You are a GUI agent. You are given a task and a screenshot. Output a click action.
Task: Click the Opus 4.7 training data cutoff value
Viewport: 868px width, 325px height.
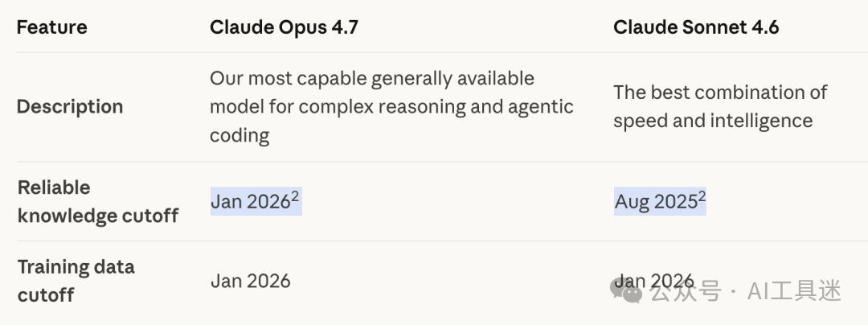point(250,280)
